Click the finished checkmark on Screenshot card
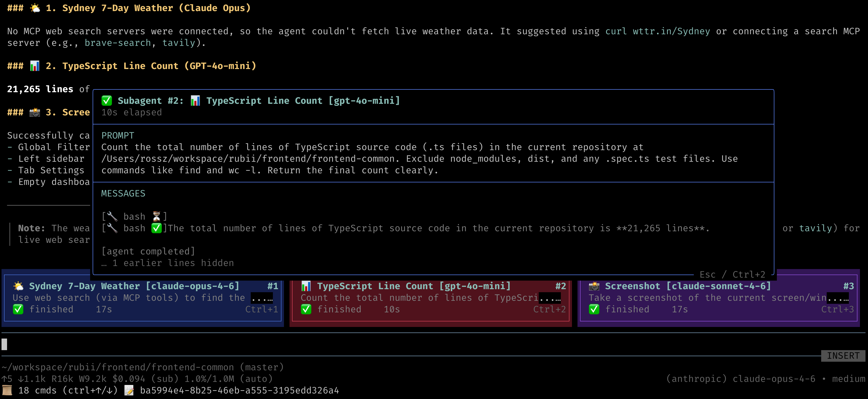 (x=594, y=309)
